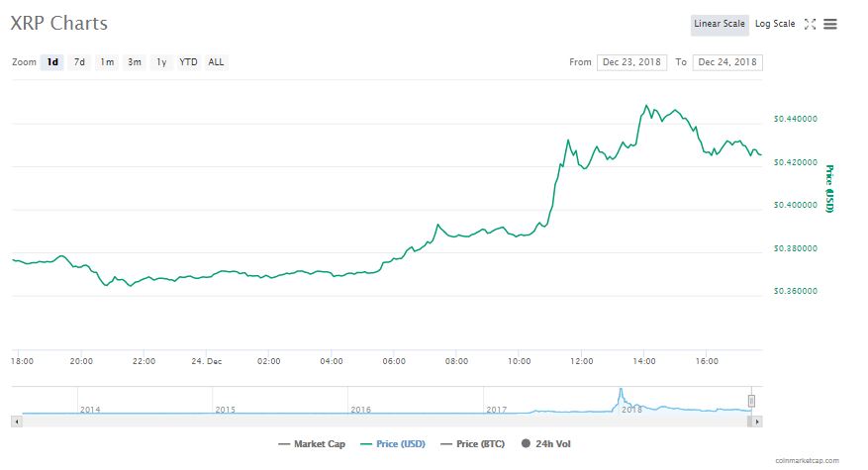
Task: Toggle Market Cap series in legend
Action: [x=312, y=444]
